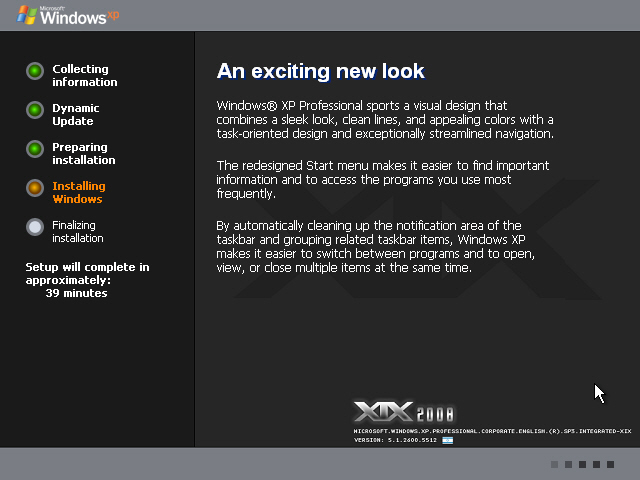Viewport: 640px width, 480px height.
Task: Click the 39 minutes setup time estimate
Action: (76, 294)
